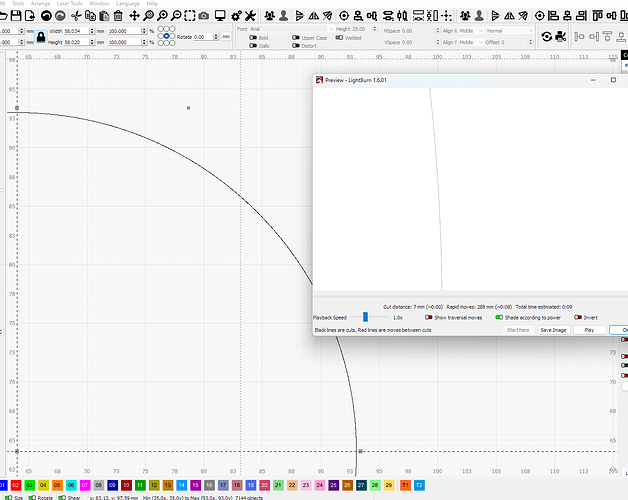
Task: Enable Show traversal moves in Preview
Action: (429, 317)
